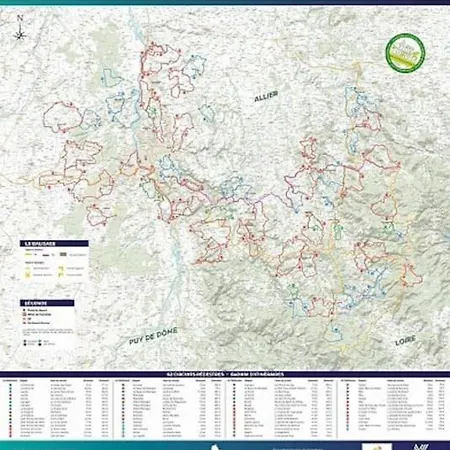Click the circuits table title bar

225,374
